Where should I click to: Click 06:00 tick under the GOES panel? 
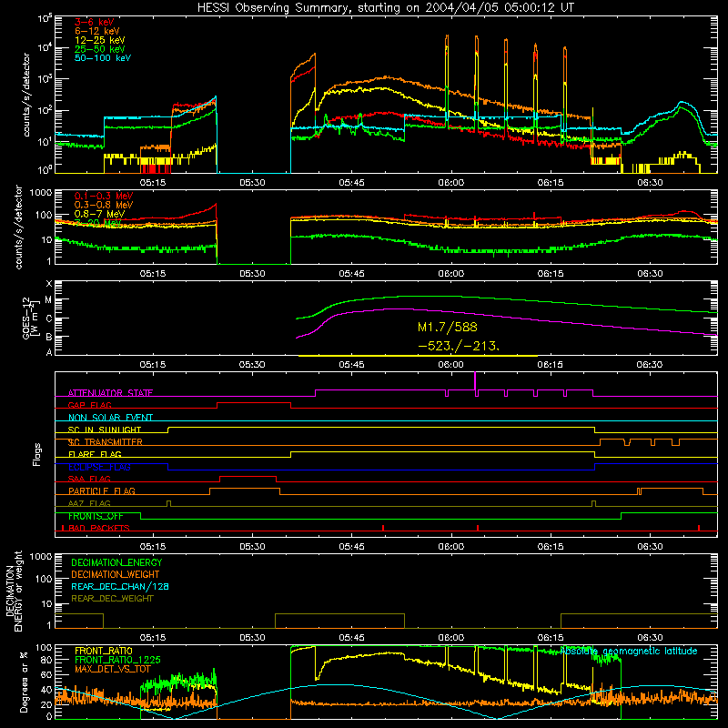click(x=450, y=365)
